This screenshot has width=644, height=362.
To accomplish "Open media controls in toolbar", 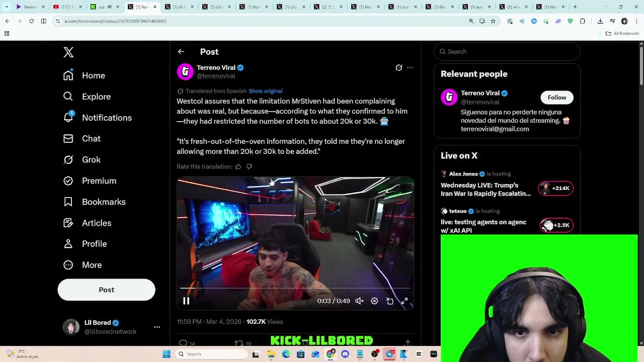I will point(612,21).
